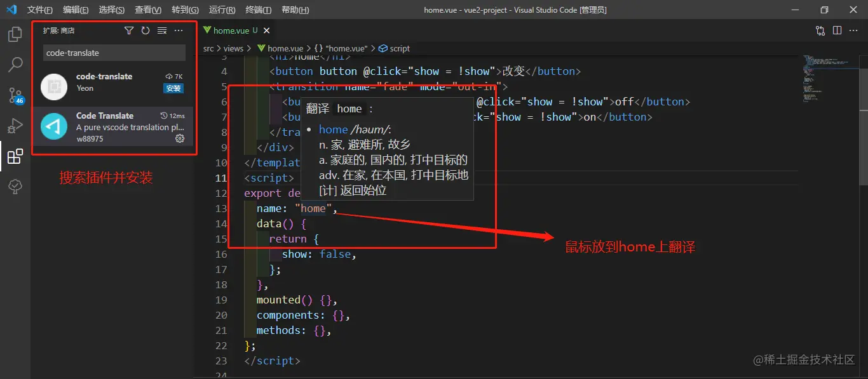Click home.vue file in the breadcrumb
This screenshot has height=379, width=868.
[285, 48]
